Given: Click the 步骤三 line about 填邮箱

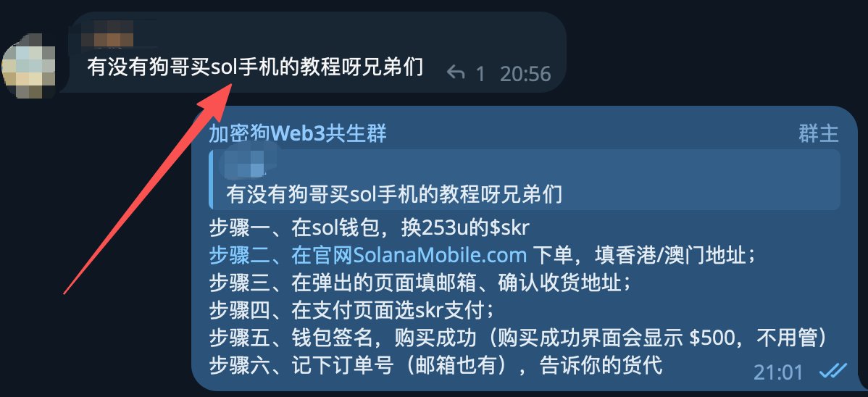Looking at the screenshot, I should click(x=420, y=283).
